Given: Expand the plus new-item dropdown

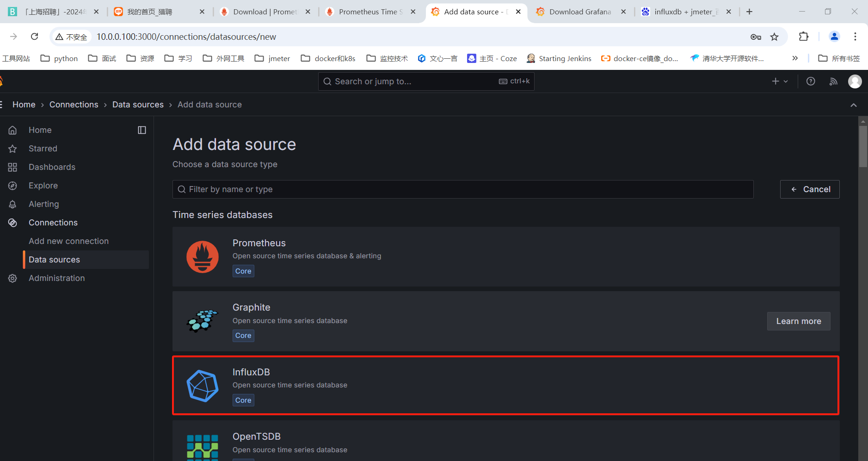Looking at the screenshot, I should [779, 81].
